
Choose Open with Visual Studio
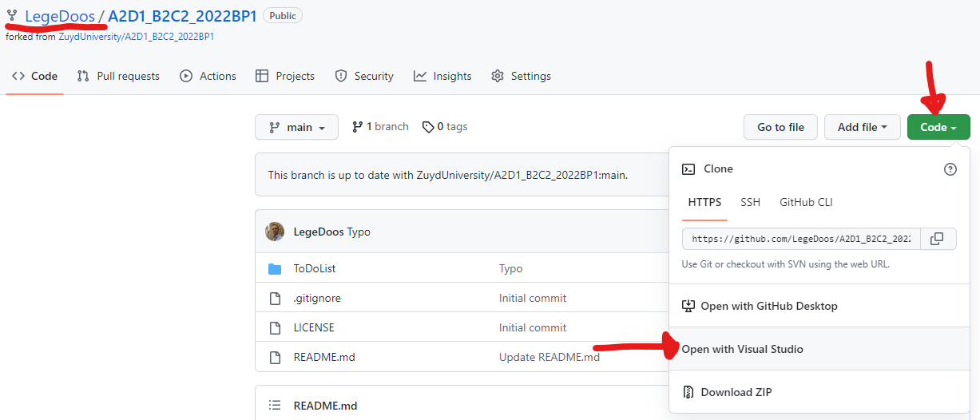click(x=819, y=349)
